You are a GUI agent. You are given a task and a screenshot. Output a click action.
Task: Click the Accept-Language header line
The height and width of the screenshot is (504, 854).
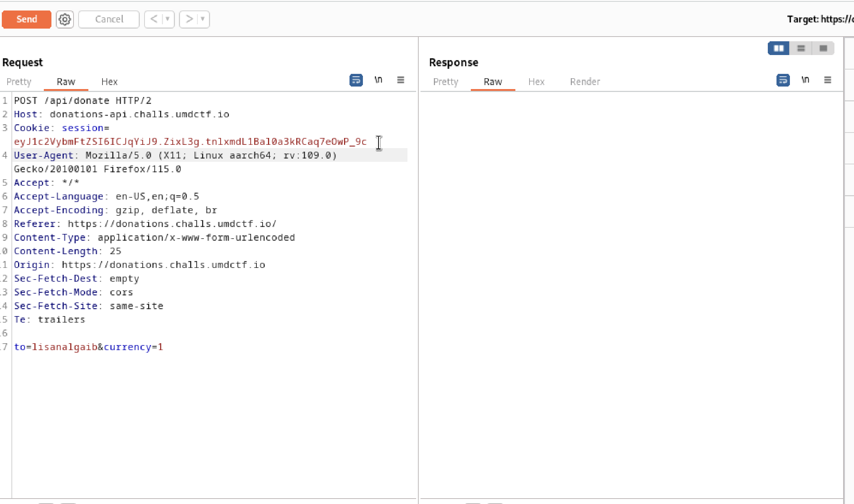pyautogui.click(x=106, y=197)
